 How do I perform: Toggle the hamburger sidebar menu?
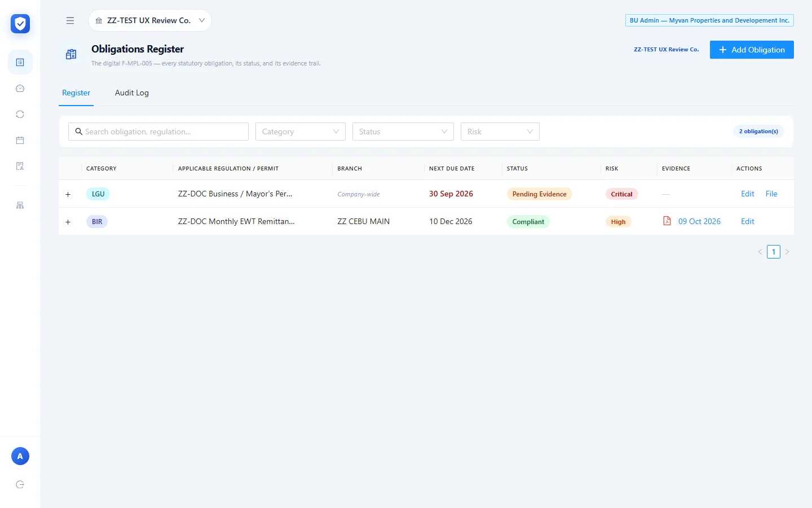(x=70, y=20)
